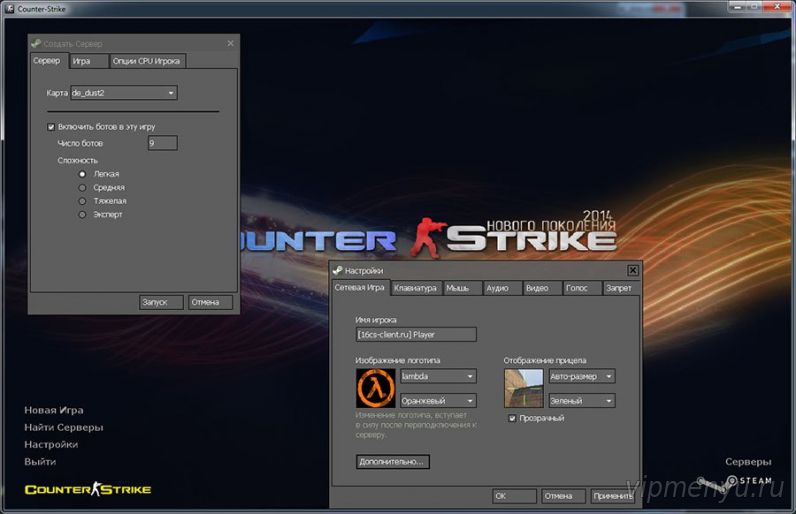Toggle the Прозрачный checkbox
This screenshot has width=796, height=514.
point(512,419)
